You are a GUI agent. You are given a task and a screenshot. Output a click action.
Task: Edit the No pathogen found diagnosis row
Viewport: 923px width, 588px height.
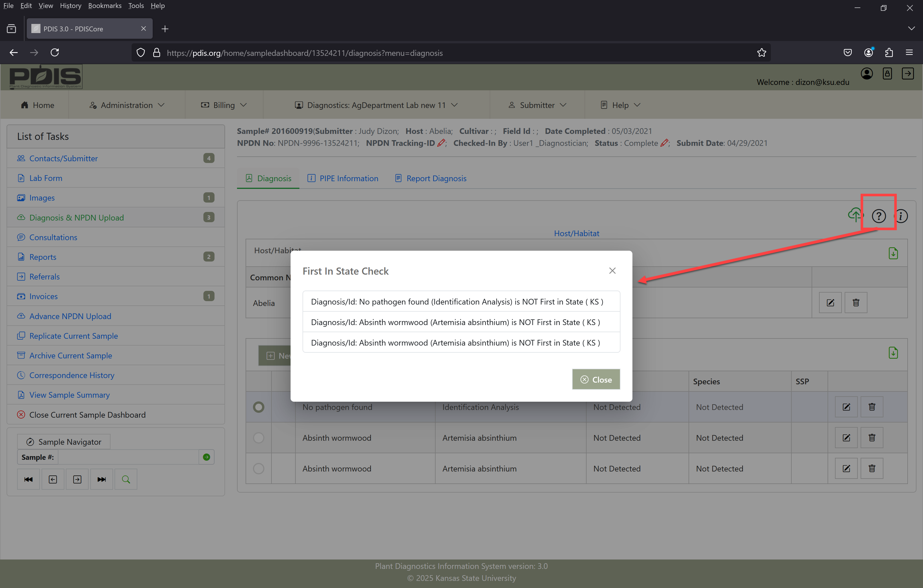(x=846, y=407)
